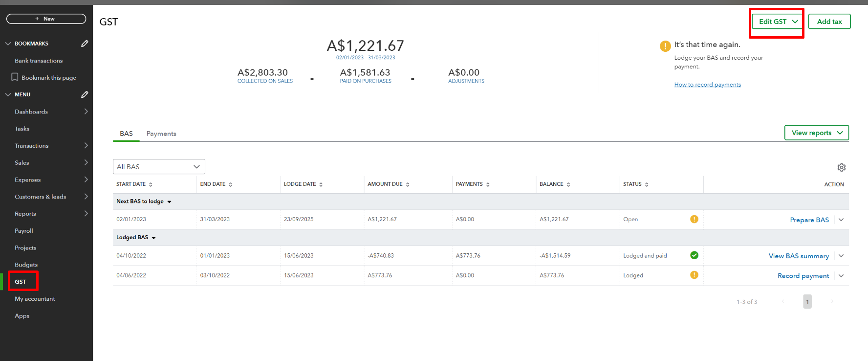Image resolution: width=868 pixels, height=361 pixels.
Task: Click the Bookmark this page icon
Action: (15, 77)
